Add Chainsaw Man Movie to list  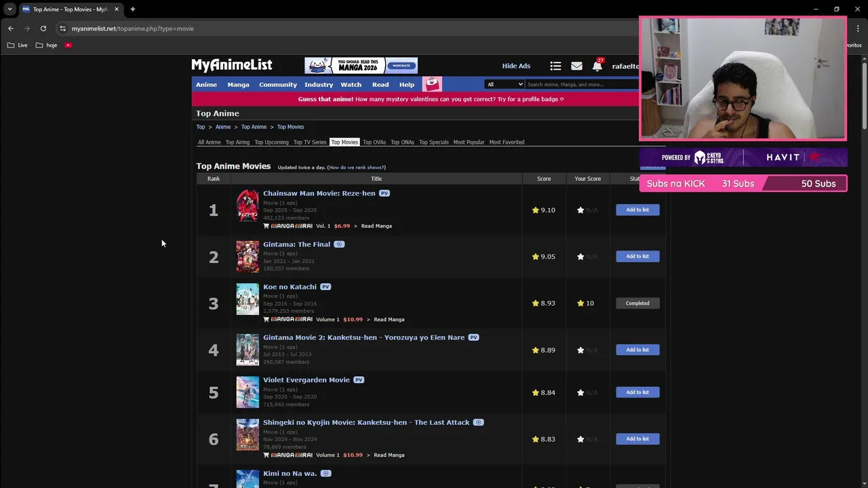point(637,210)
